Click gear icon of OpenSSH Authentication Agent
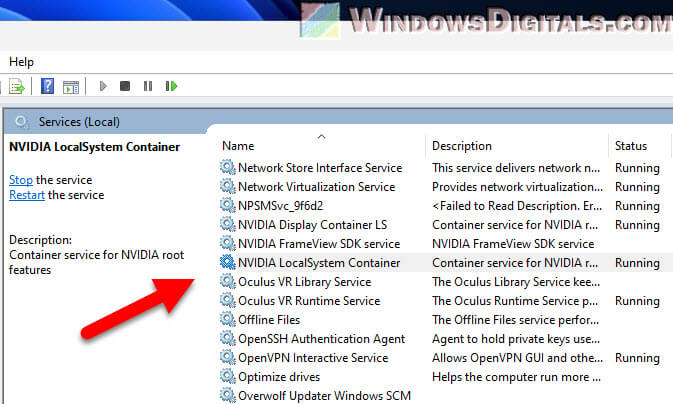 227,339
